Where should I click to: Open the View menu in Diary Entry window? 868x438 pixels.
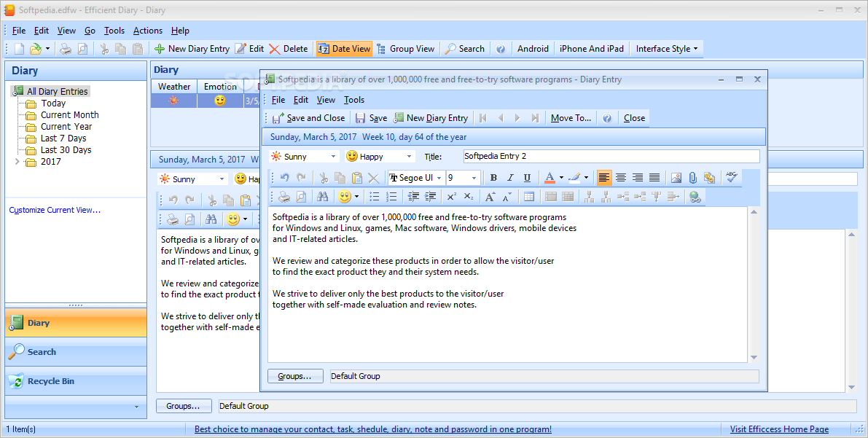tap(326, 100)
